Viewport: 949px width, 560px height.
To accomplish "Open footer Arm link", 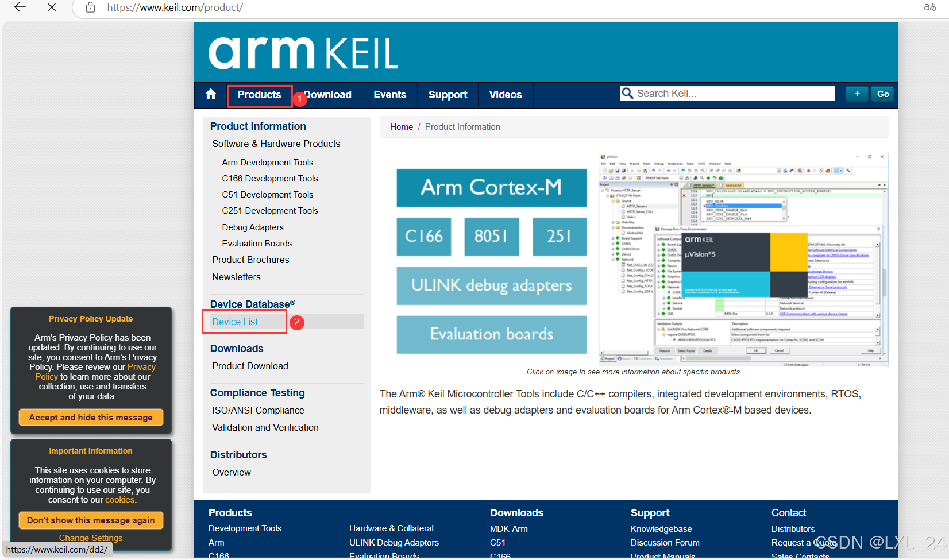I will click(216, 543).
